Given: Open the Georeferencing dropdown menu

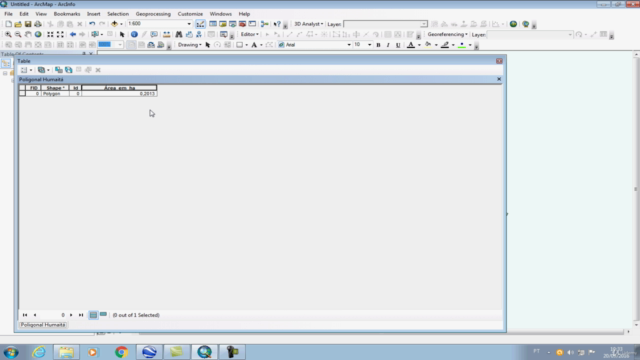Looking at the screenshot, I should tap(447, 34).
